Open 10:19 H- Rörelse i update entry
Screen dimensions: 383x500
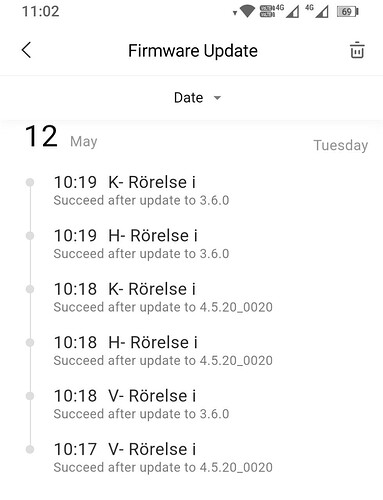[191, 244]
